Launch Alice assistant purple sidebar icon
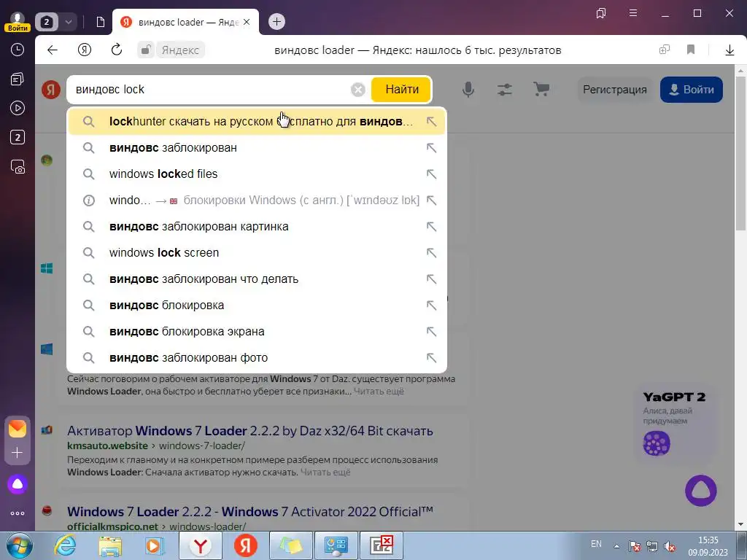747x560 pixels. pyautogui.click(x=18, y=484)
